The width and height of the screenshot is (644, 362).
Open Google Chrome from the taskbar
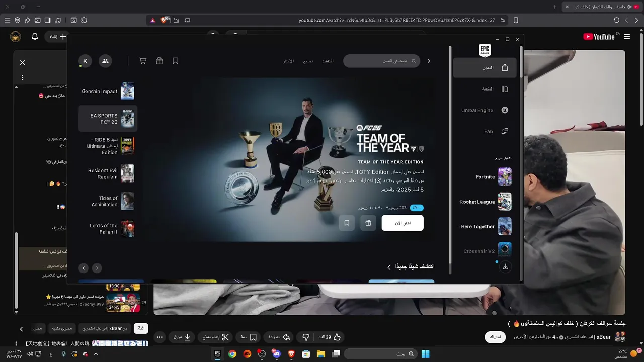232,354
